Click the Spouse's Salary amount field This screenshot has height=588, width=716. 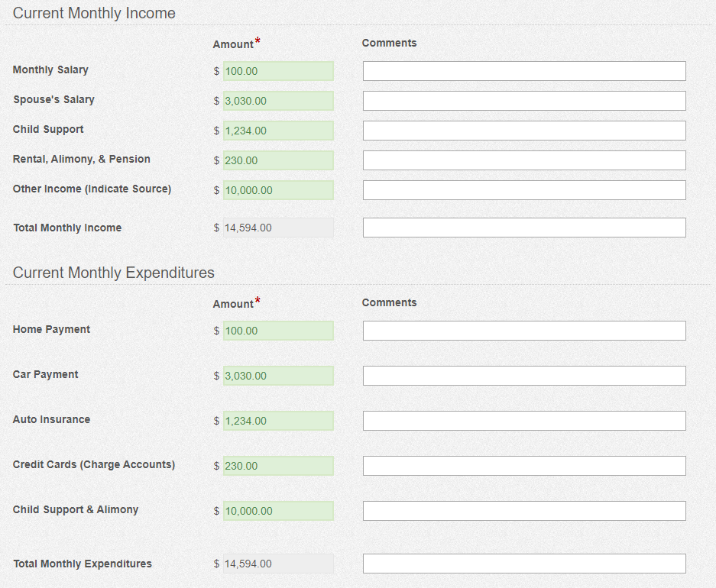click(278, 101)
